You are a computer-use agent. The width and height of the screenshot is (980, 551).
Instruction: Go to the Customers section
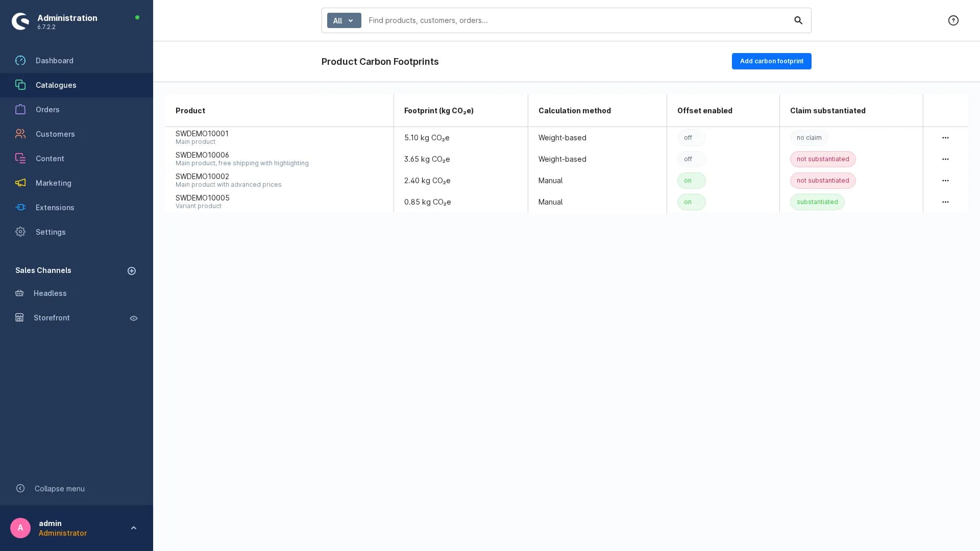pyautogui.click(x=77, y=134)
